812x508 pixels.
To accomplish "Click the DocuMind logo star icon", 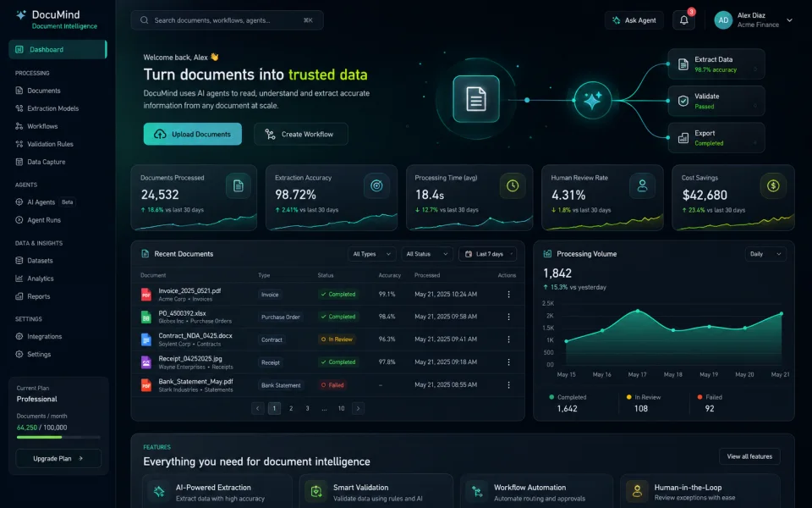I will (20, 15).
